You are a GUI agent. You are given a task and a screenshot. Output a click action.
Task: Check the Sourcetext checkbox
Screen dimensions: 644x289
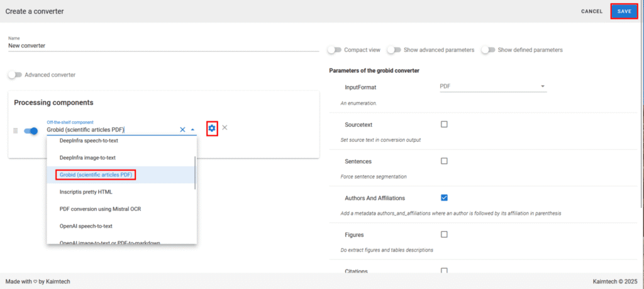[x=444, y=124]
